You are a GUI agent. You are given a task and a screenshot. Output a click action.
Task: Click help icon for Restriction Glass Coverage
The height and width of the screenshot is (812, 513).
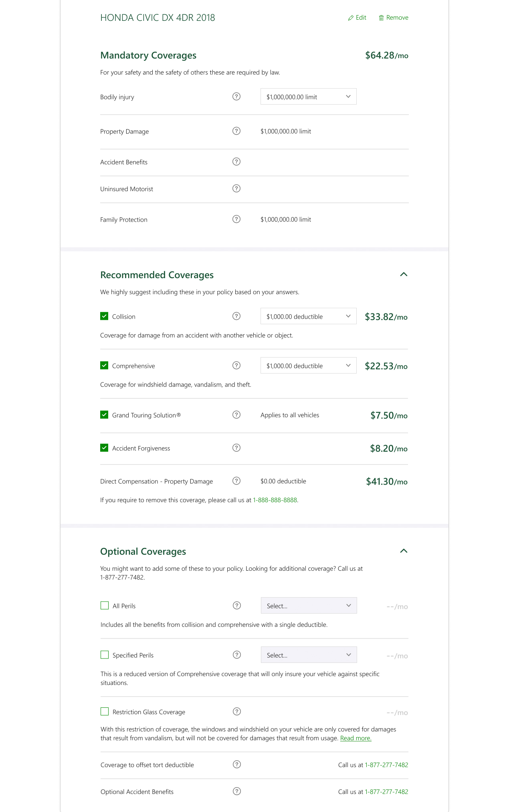tap(237, 711)
